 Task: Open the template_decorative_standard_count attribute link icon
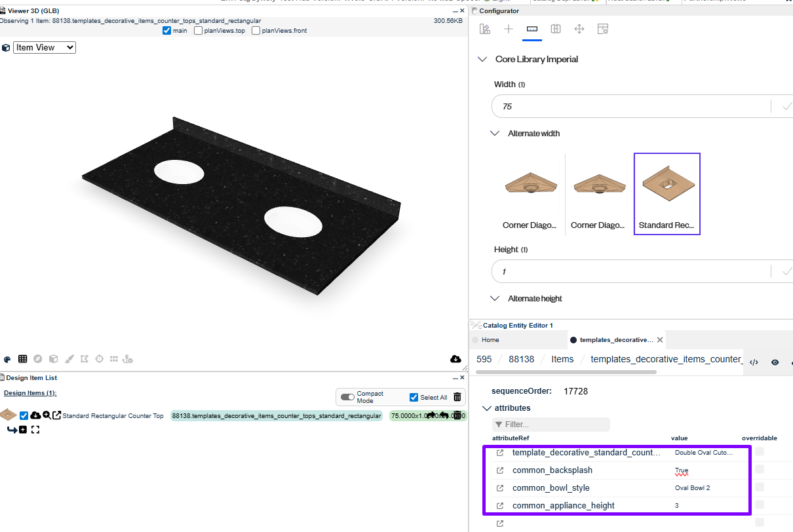pyautogui.click(x=500, y=453)
